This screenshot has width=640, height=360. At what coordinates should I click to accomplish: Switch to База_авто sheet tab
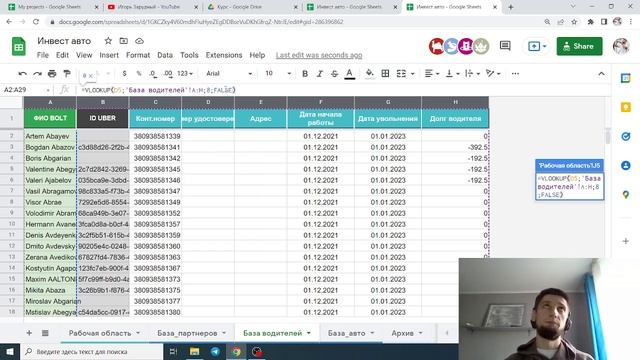[x=347, y=333]
